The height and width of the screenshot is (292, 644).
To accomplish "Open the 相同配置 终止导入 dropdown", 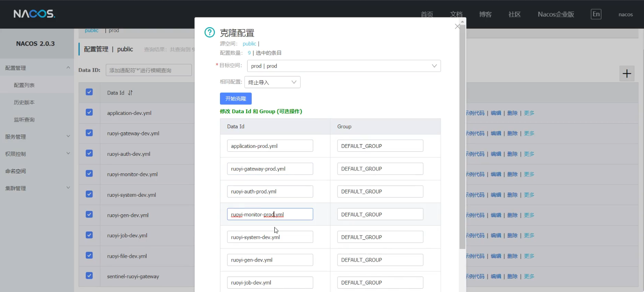I will 272,82.
